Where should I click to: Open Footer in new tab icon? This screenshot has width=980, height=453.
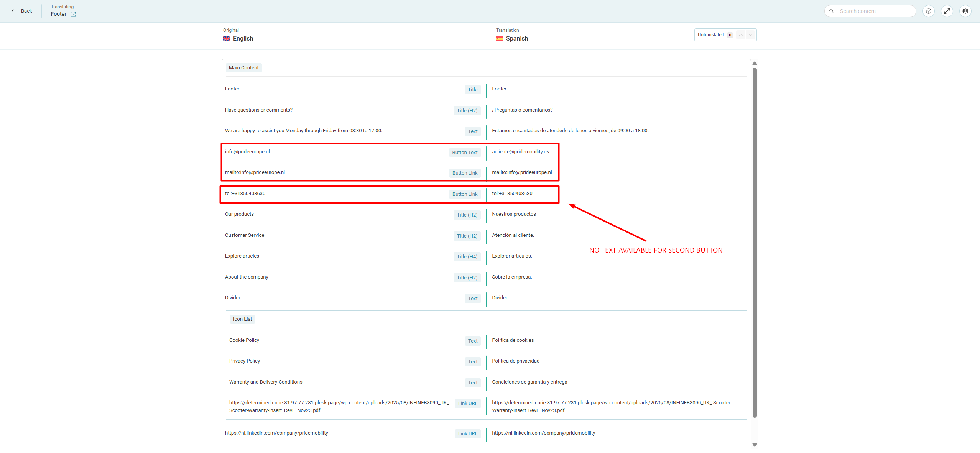pyautogui.click(x=73, y=14)
